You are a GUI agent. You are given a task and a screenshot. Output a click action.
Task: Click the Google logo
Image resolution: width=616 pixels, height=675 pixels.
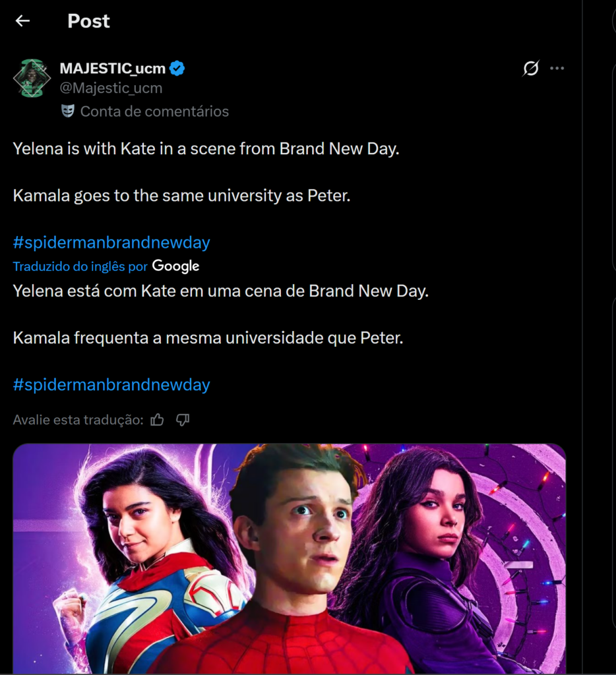175,266
